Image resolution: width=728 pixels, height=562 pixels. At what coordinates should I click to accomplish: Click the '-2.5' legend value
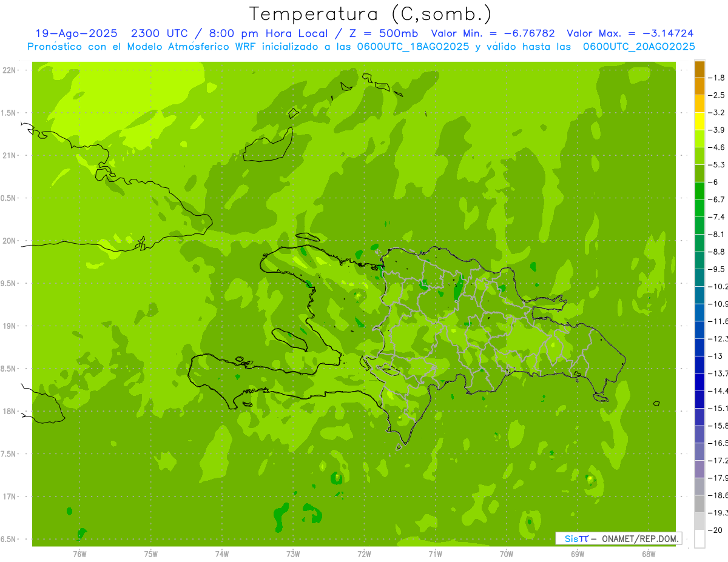pyautogui.click(x=718, y=95)
